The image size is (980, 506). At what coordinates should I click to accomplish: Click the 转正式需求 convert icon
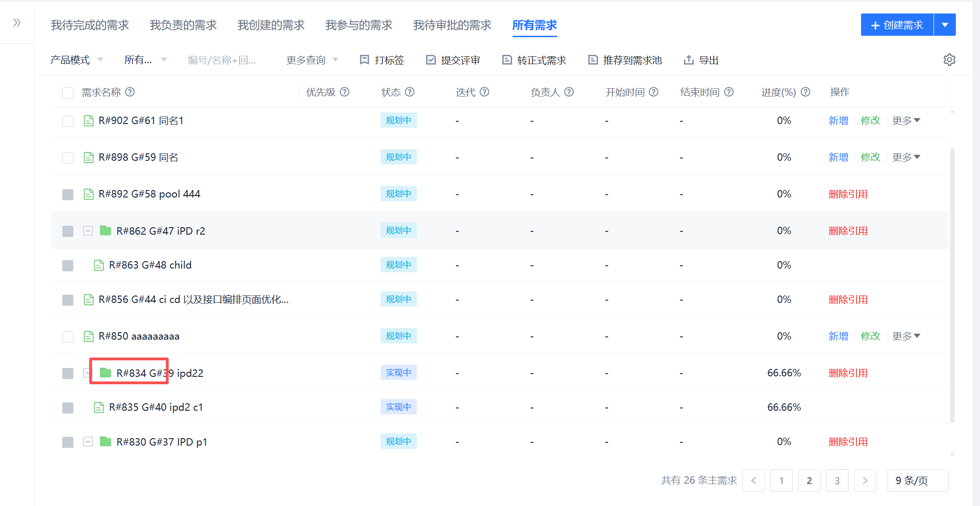point(507,59)
